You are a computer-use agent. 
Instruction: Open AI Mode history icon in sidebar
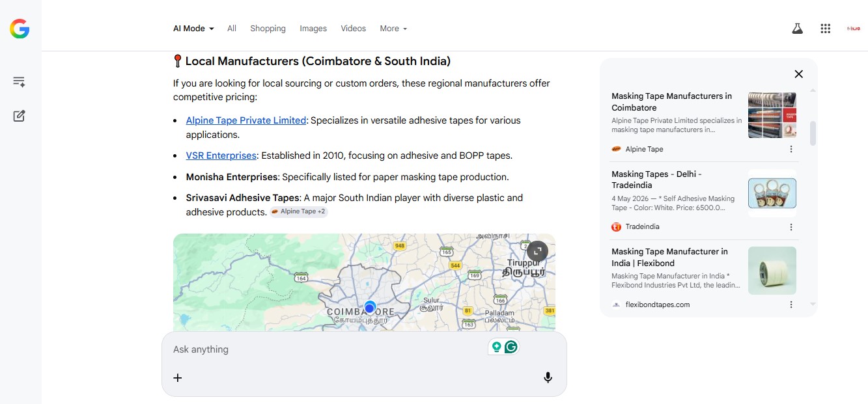19,82
